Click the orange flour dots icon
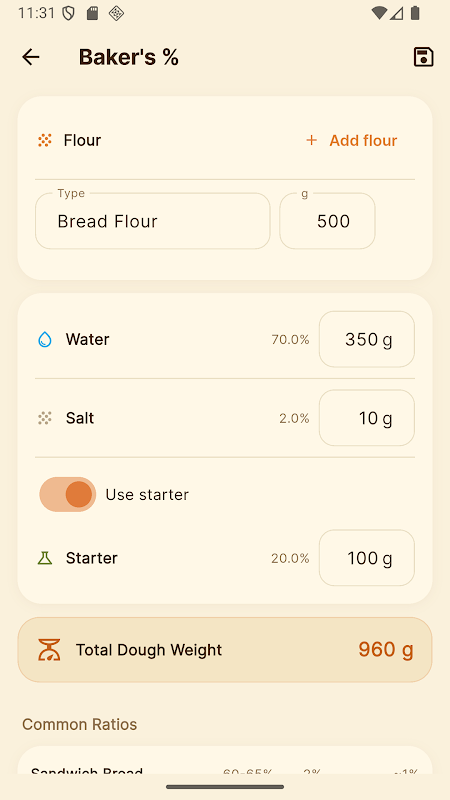The image size is (450, 800). point(45,140)
